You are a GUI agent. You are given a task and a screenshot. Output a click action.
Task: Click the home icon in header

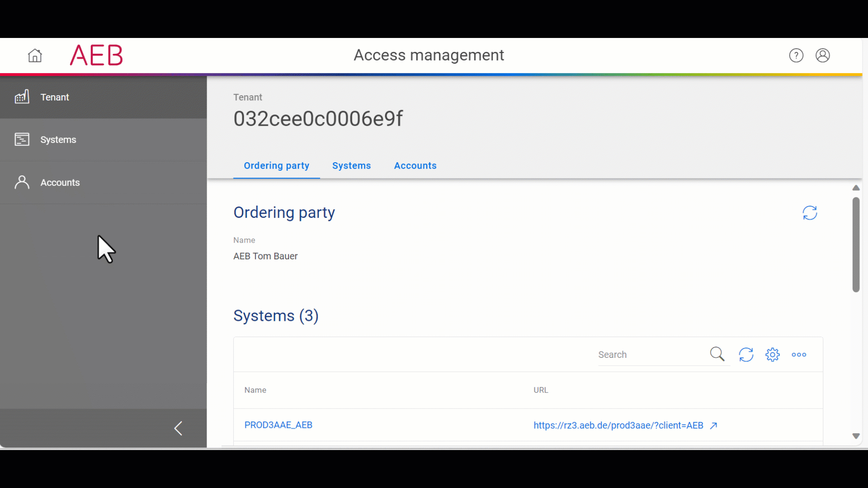pyautogui.click(x=35, y=56)
